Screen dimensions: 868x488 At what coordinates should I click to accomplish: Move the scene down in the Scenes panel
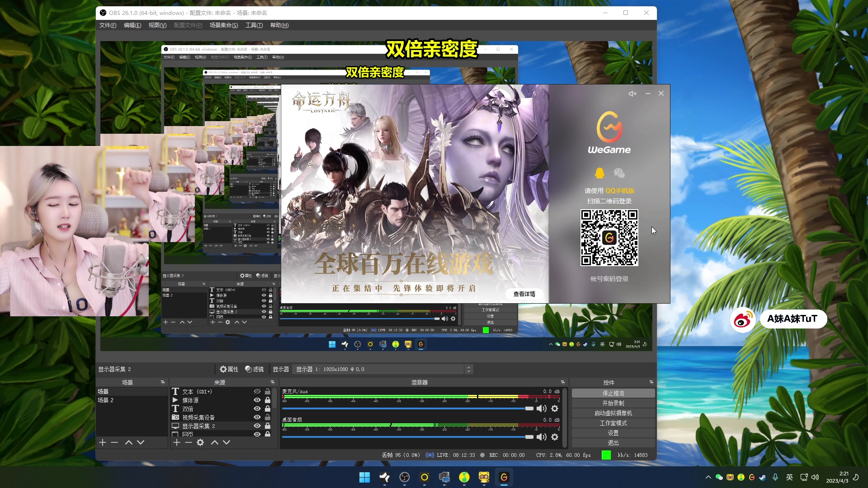141,442
